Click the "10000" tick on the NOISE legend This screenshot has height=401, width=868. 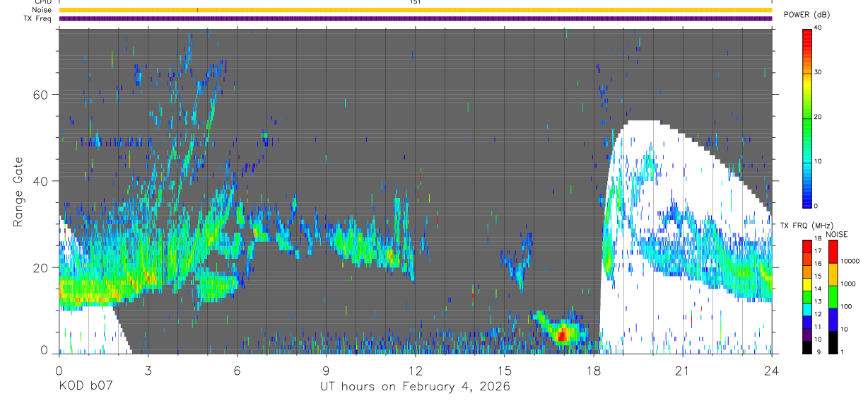[850, 261]
